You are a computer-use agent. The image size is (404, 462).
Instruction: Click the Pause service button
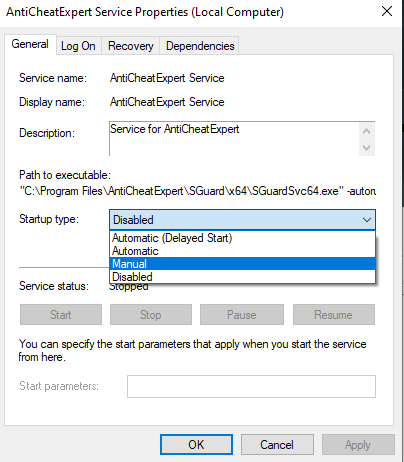coord(242,314)
